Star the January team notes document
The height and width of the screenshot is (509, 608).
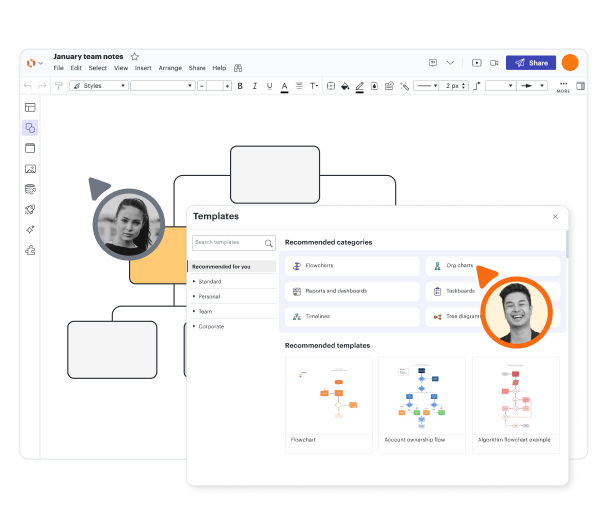[x=135, y=57]
